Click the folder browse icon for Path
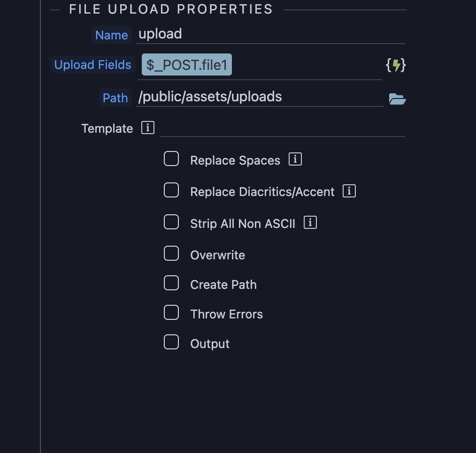 (x=397, y=98)
